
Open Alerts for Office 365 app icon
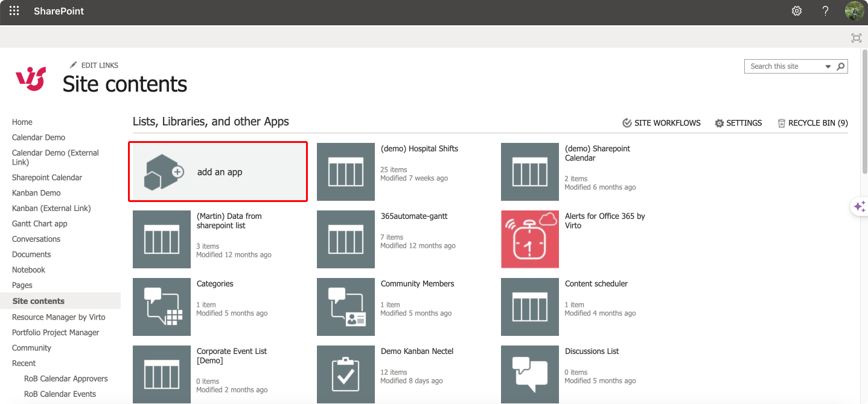(x=530, y=239)
